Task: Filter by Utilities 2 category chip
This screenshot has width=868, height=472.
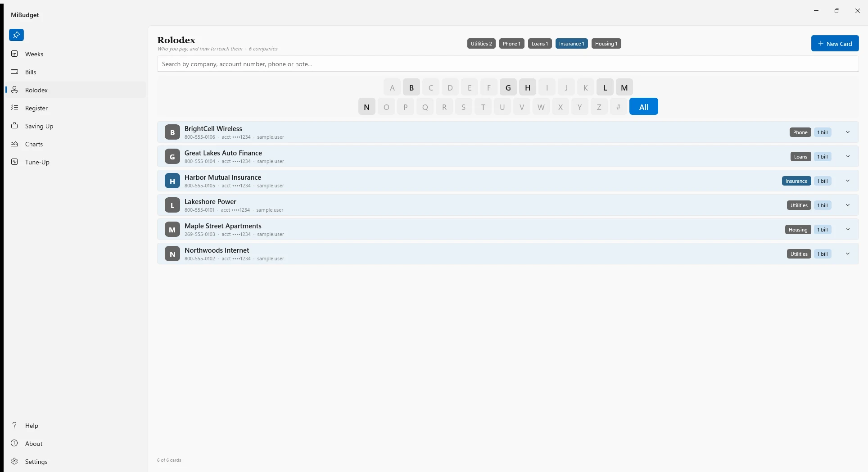Action: pos(481,44)
